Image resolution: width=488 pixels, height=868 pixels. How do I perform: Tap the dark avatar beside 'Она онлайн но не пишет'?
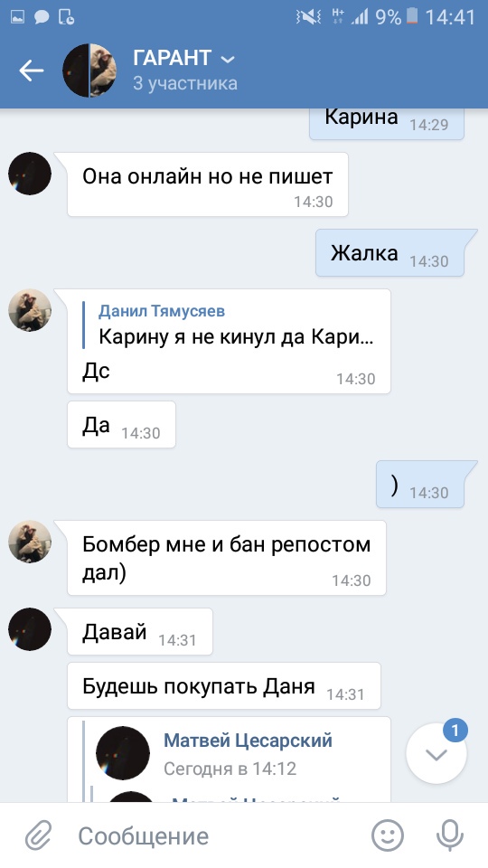pos(30,174)
